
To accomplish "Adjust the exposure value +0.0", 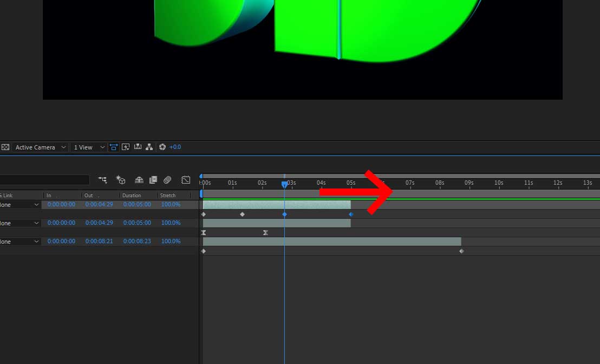I will tap(175, 147).
